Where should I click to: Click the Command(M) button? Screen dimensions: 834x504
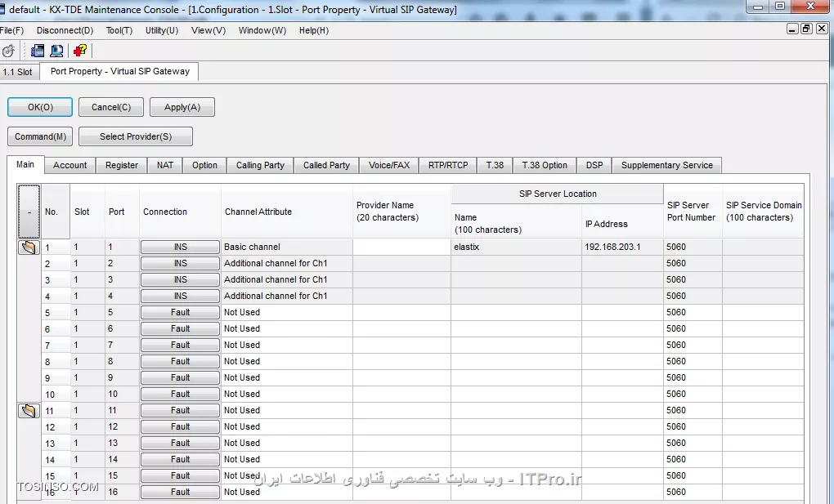[40, 136]
